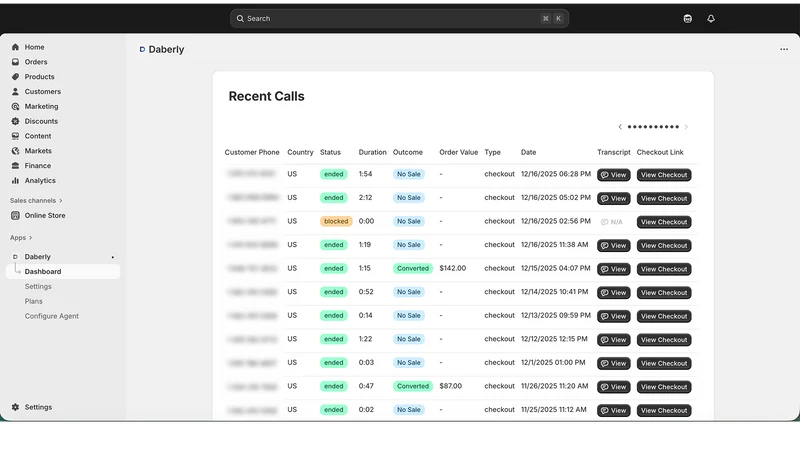Click the $142.00 order value

[x=453, y=268]
